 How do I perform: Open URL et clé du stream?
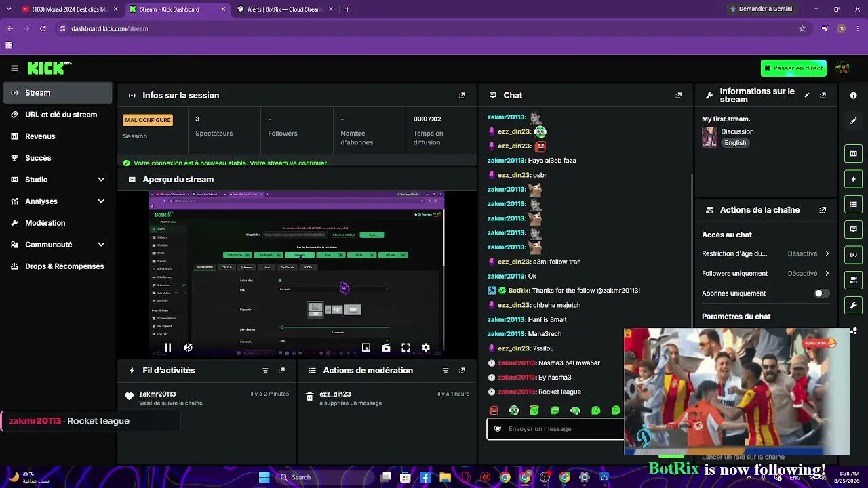[58, 115]
